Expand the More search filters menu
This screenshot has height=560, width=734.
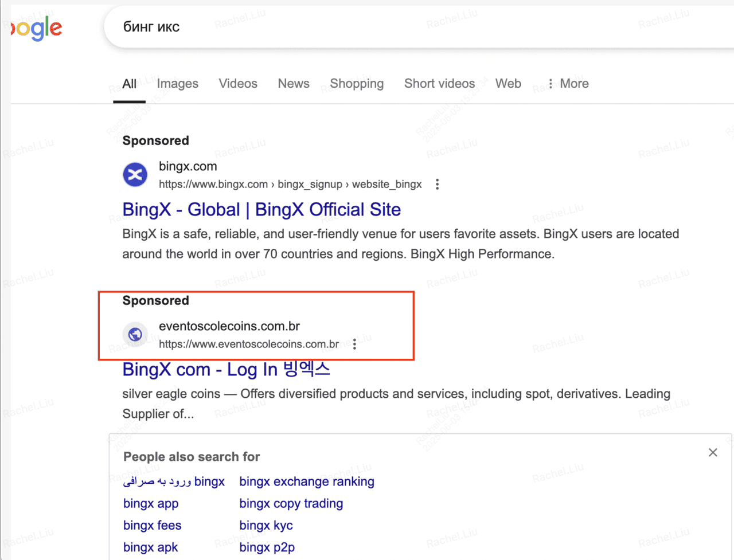point(567,84)
